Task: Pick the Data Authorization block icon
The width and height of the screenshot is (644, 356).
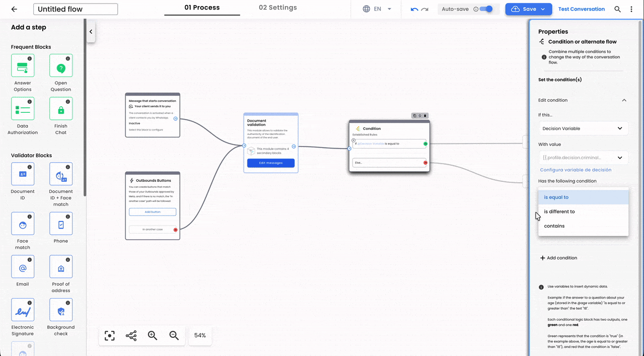Action: [23, 109]
